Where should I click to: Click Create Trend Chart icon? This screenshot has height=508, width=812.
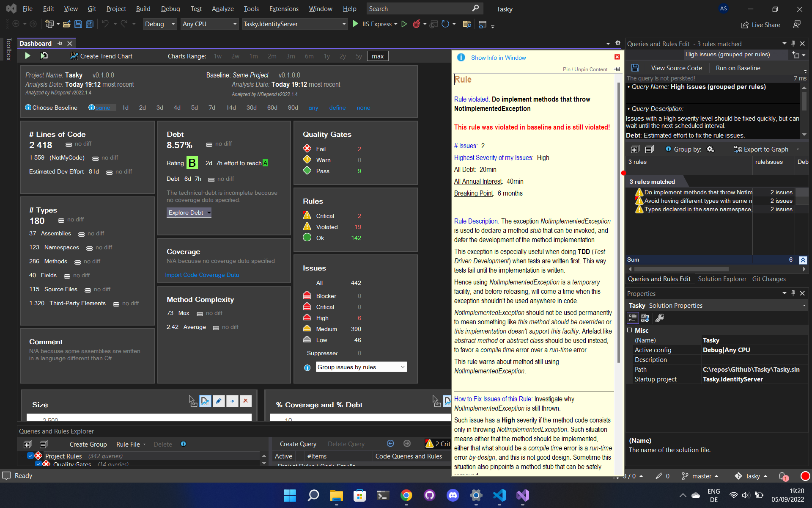coord(74,56)
